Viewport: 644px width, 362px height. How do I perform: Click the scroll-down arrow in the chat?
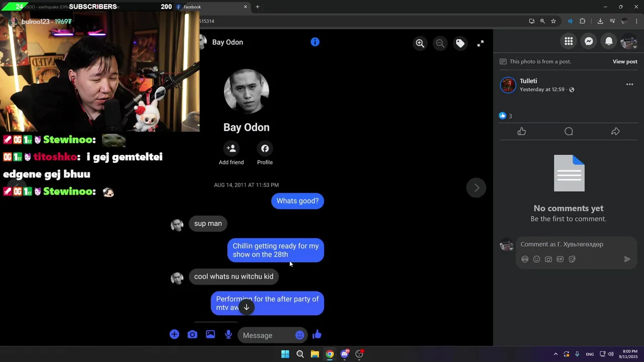tap(247, 307)
